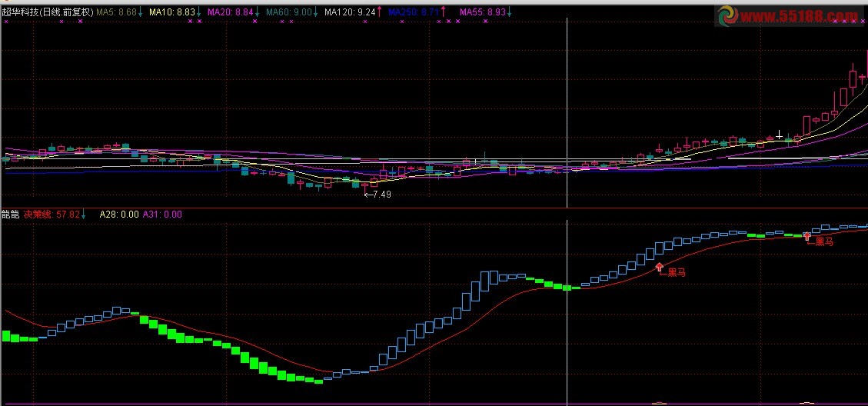Click the red up arrow beside MA120
The width and height of the screenshot is (868, 406).
point(379,12)
